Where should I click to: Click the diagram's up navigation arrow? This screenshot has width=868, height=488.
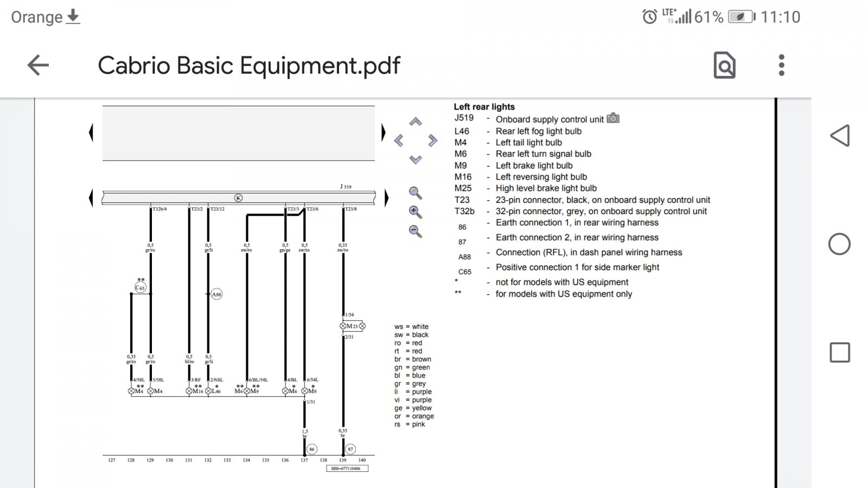point(416,122)
